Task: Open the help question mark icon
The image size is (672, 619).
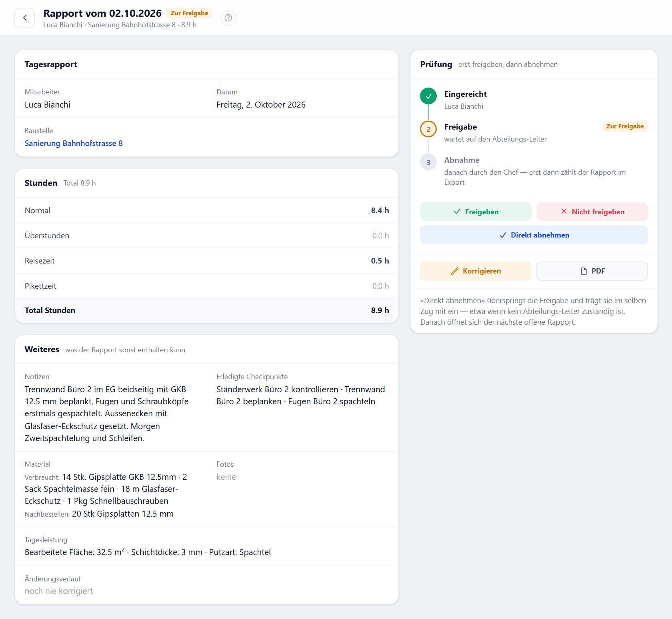Action: tap(228, 18)
